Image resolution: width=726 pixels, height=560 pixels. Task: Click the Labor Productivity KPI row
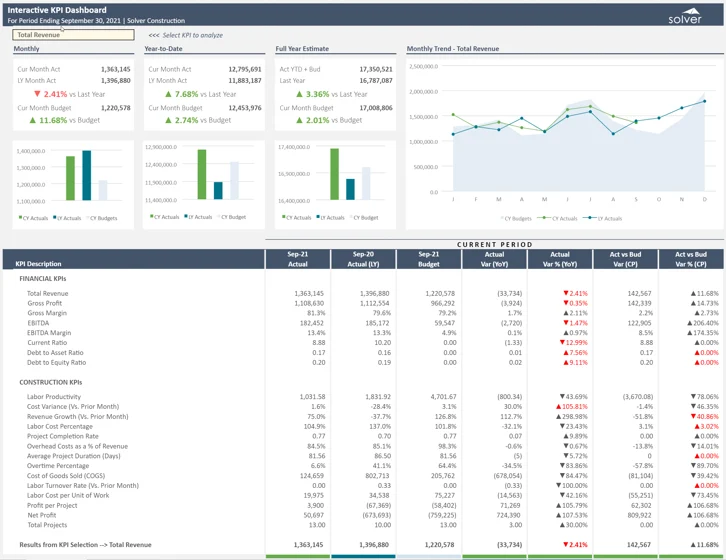tap(55, 397)
